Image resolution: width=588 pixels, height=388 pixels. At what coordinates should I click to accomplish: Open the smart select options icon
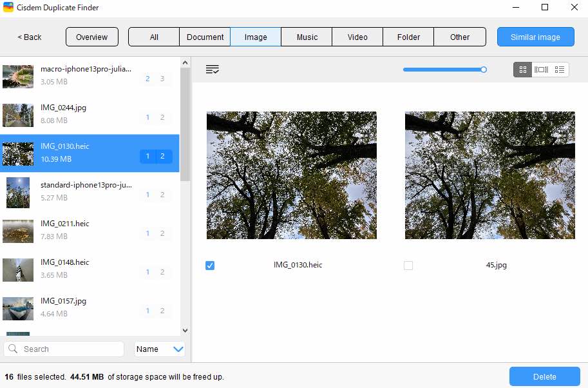[213, 70]
